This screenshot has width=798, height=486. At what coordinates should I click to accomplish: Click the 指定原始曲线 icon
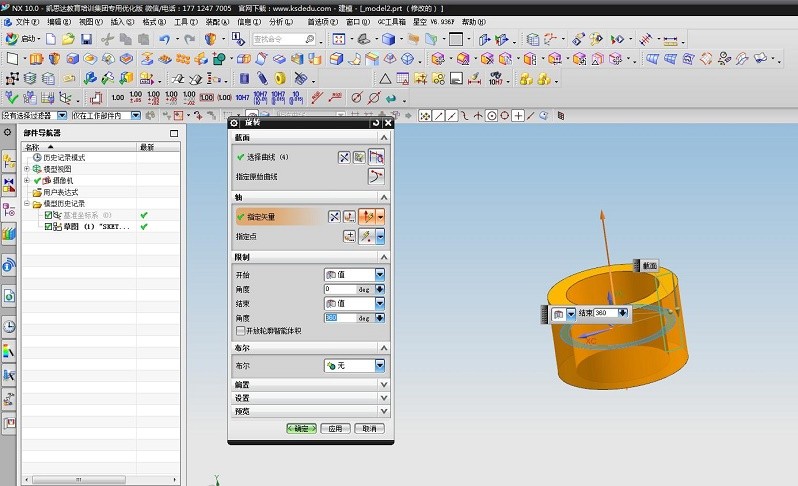coord(376,177)
